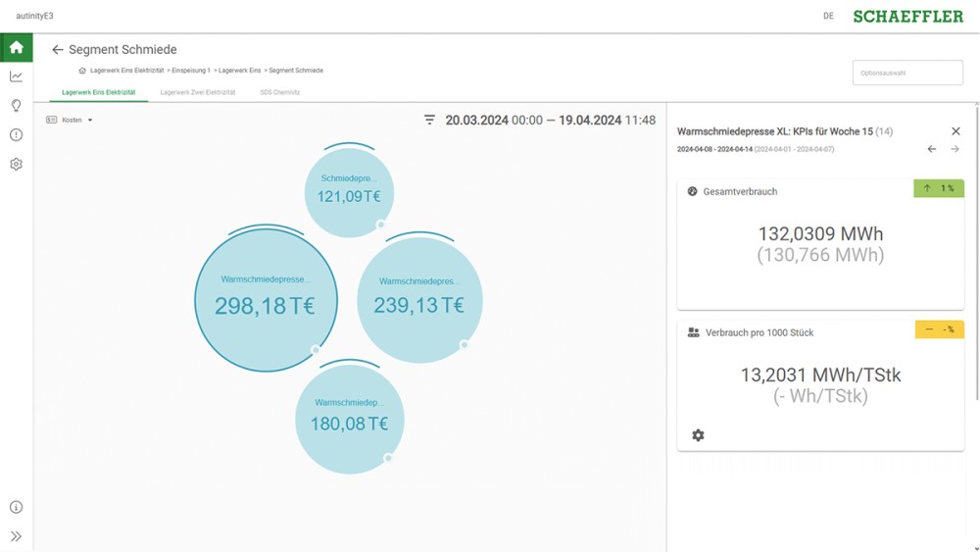Click the filter icon beside date range
The image size is (980, 552).
429,120
